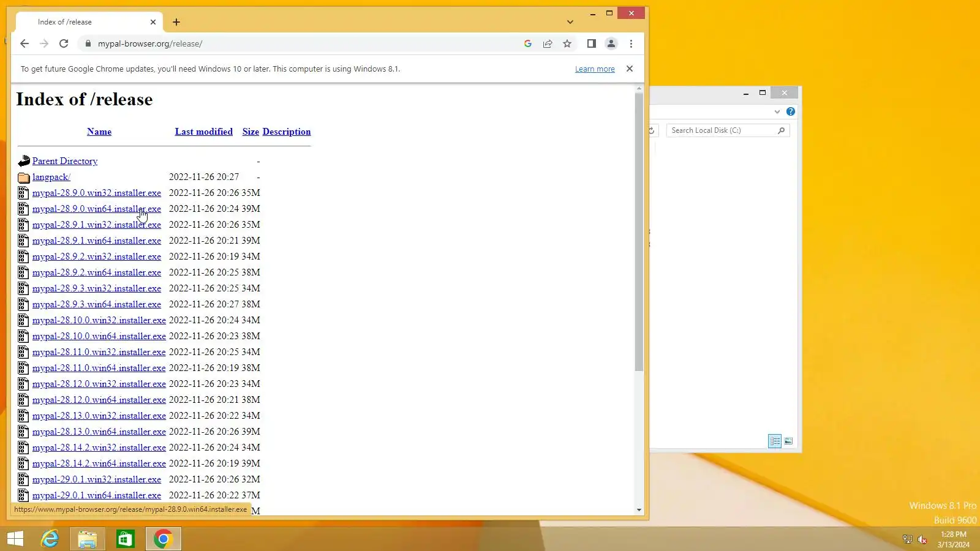Download mypal-28.9.1.win64.installer.exe
The image size is (980, 551).
[97, 241]
